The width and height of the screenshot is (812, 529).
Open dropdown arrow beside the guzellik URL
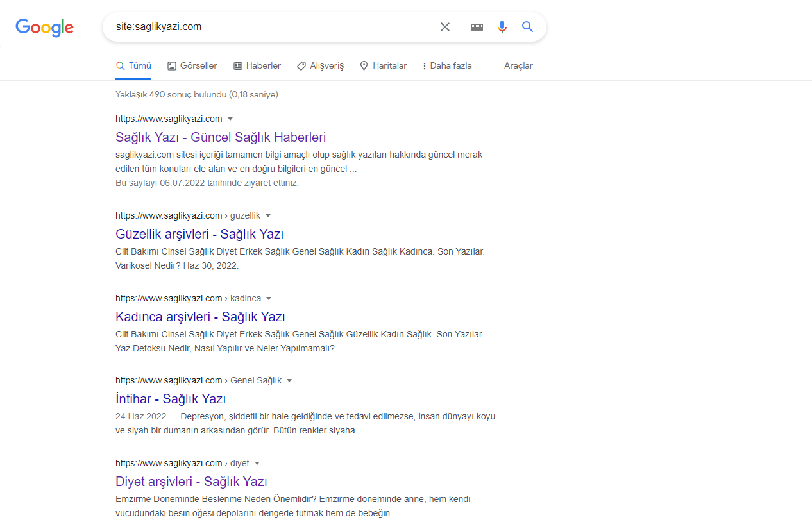pyautogui.click(x=268, y=215)
